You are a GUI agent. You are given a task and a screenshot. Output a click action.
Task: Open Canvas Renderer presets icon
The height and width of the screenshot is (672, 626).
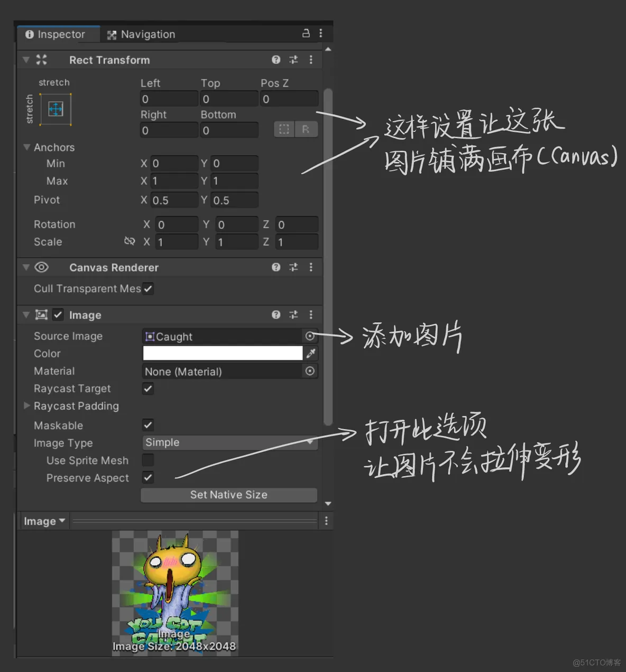tap(293, 267)
